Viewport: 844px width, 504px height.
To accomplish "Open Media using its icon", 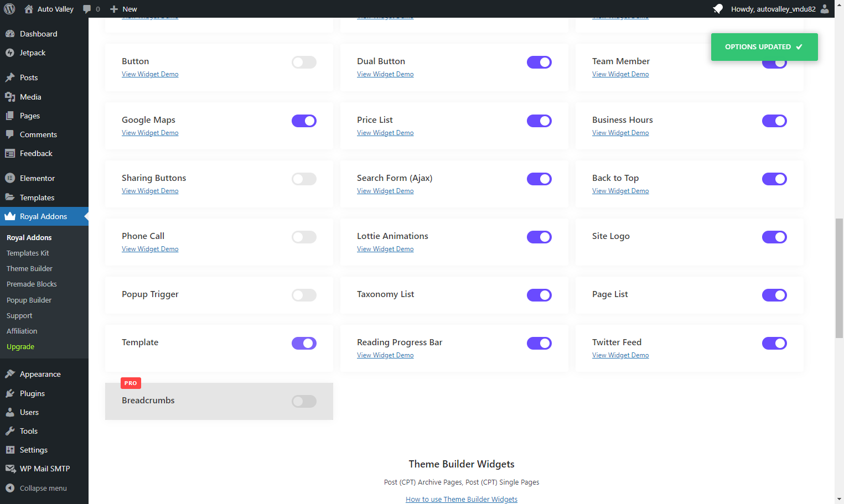I will coord(10,97).
